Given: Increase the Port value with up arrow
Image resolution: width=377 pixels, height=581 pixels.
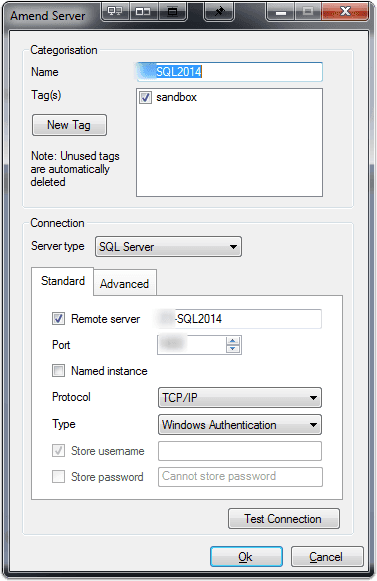Looking at the screenshot, I should tap(232, 341).
